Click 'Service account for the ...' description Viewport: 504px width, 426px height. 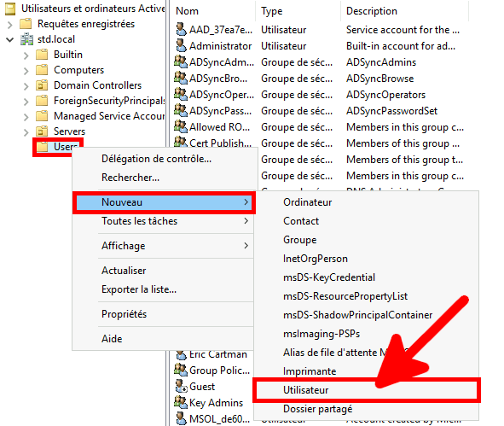[x=403, y=30]
